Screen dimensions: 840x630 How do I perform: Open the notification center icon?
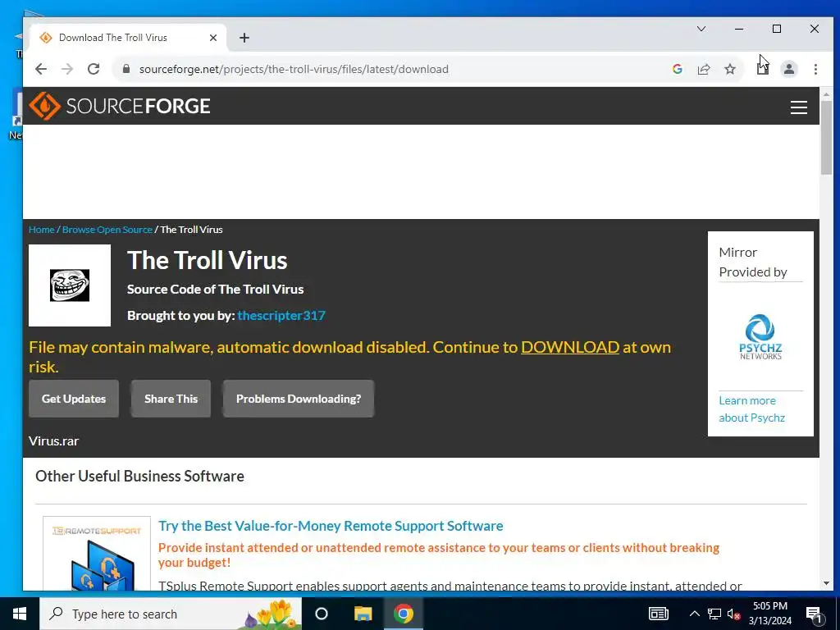point(814,614)
